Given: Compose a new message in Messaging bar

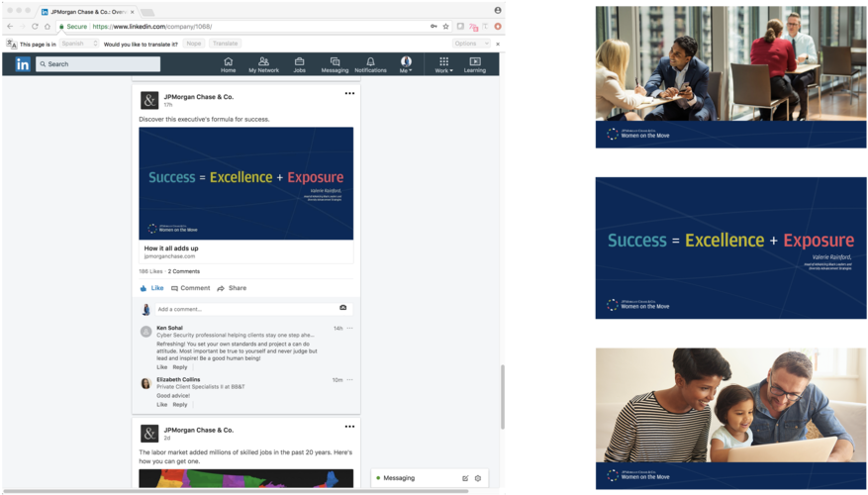Looking at the screenshot, I should [x=465, y=478].
